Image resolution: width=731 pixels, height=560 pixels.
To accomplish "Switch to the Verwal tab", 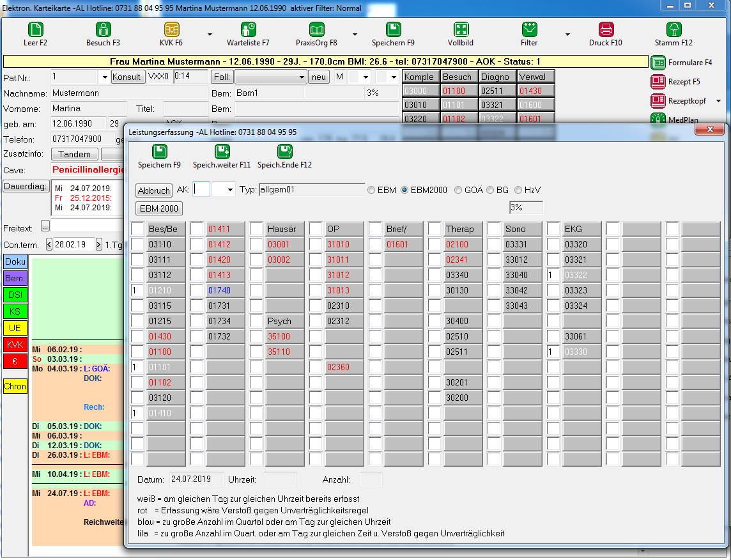I will [535, 77].
